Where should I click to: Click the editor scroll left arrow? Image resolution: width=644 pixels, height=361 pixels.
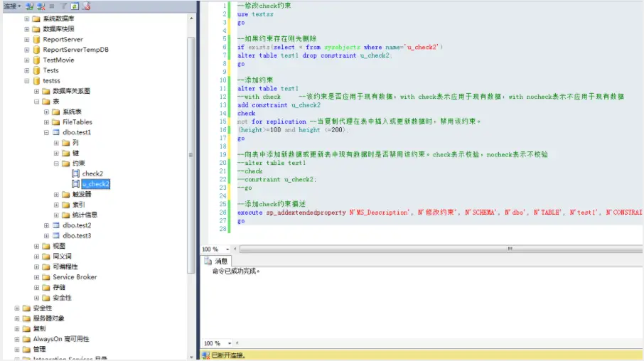pos(235,249)
